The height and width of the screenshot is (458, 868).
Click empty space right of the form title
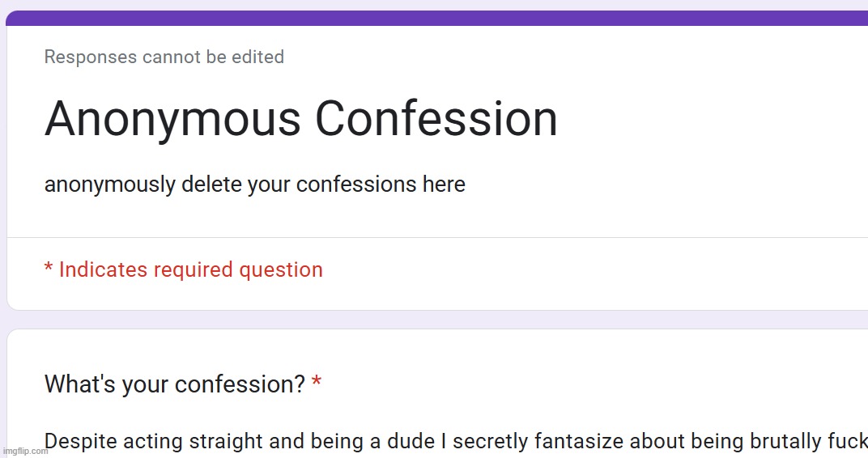pos(713,119)
